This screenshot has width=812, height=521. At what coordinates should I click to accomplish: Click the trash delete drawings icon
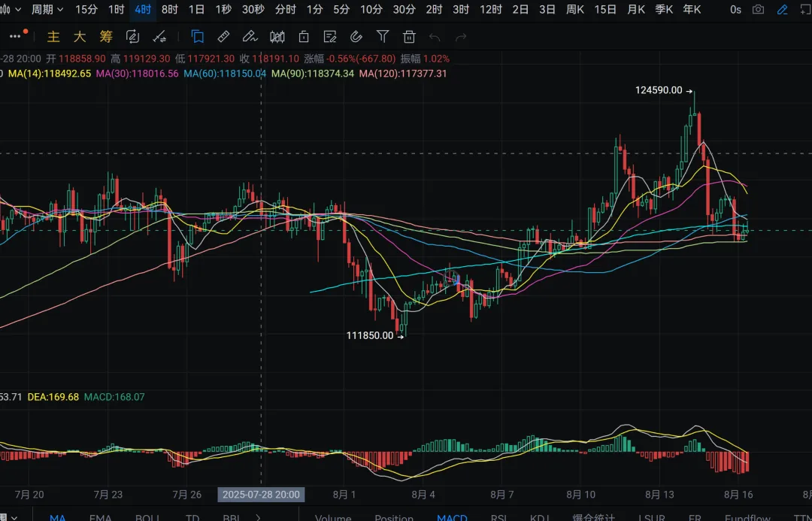click(x=409, y=36)
